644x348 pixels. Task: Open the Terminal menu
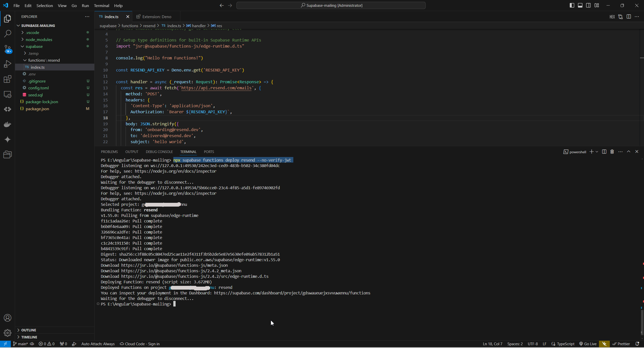click(x=101, y=5)
